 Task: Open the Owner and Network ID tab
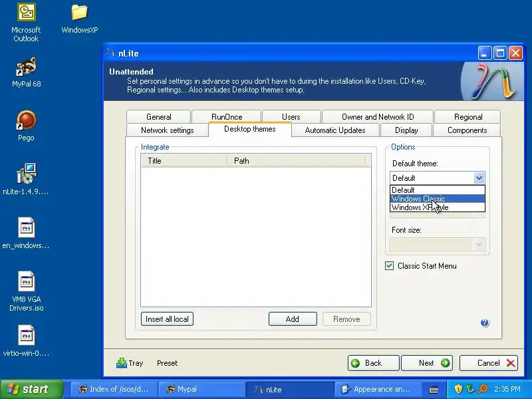pyautogui.click(x=378, y=117)
